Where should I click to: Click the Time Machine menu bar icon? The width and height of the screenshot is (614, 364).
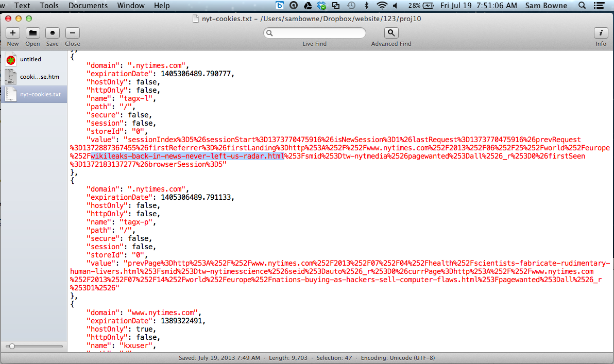(351, 6)
